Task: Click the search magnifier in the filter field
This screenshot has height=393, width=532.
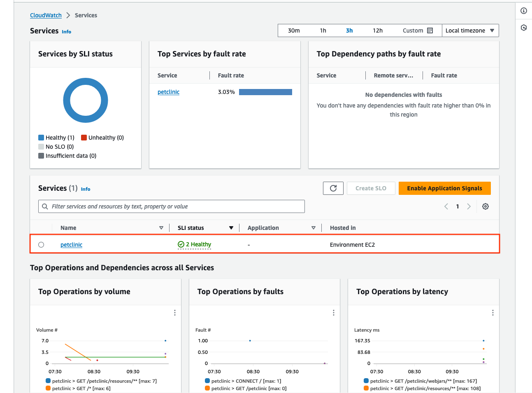Action: point(45,206)
